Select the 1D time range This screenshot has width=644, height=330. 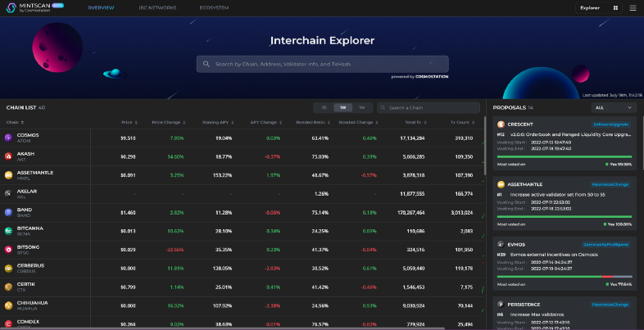324,107
